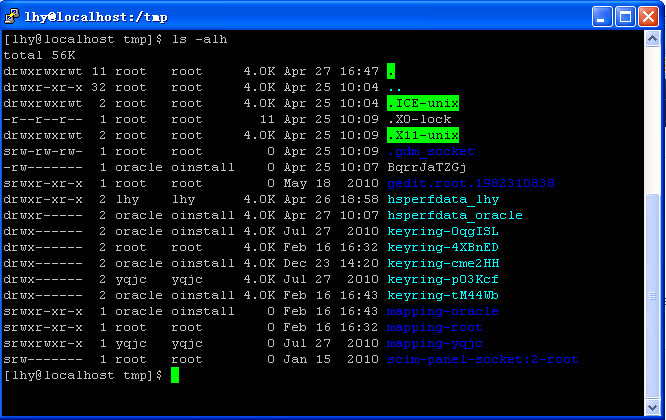This screenshot has height=420, width=666.
Task: Click the scrollbar down arrow
Action: click(x=655, y=405)
